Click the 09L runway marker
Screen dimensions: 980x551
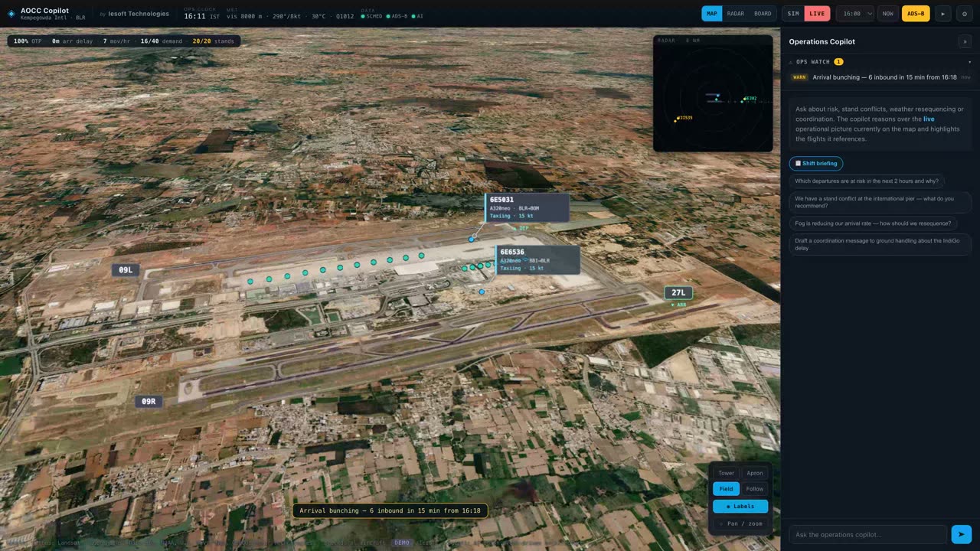(126, 269)
